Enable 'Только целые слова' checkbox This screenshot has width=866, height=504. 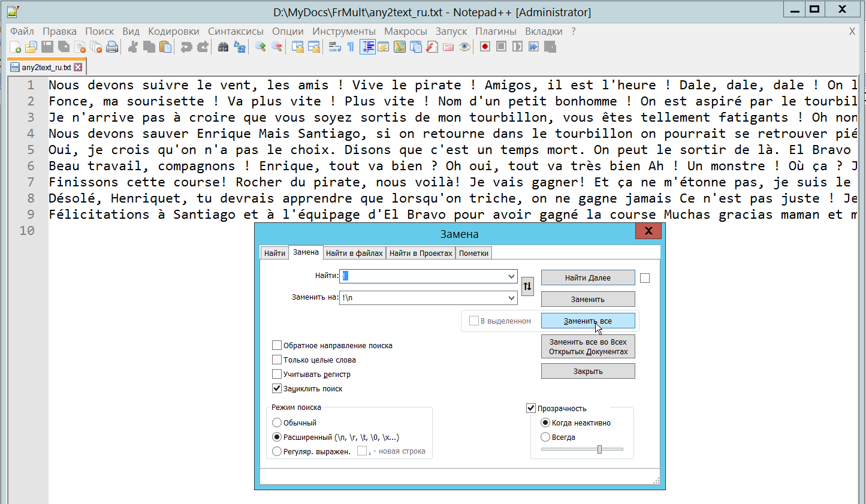pos(277,360)
